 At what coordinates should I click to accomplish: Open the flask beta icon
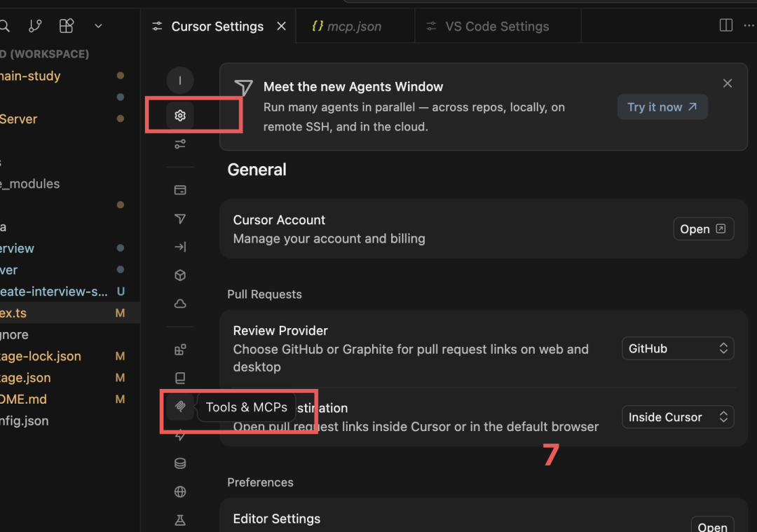(x=180, y=520)
